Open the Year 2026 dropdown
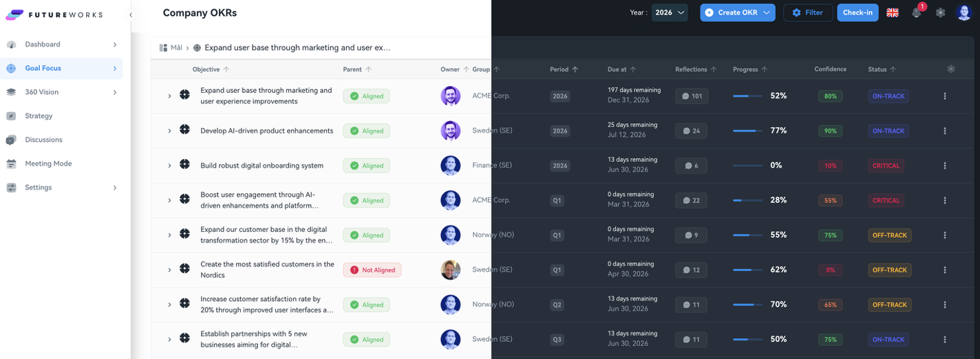Image resolution: width=980 pixels, height=359 pixels. click(670, 12)
